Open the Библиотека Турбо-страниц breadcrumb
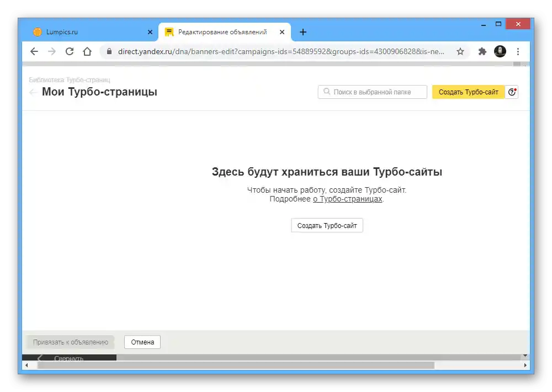Screen dimensions: 552x392 tap(70, 80)
